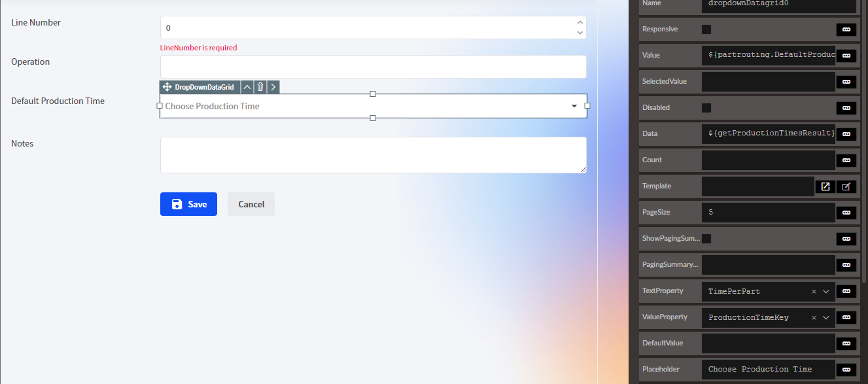Open binding link for ValueProperty row
The width and height of the screenshot is (868, 384).
click(846, 317)
